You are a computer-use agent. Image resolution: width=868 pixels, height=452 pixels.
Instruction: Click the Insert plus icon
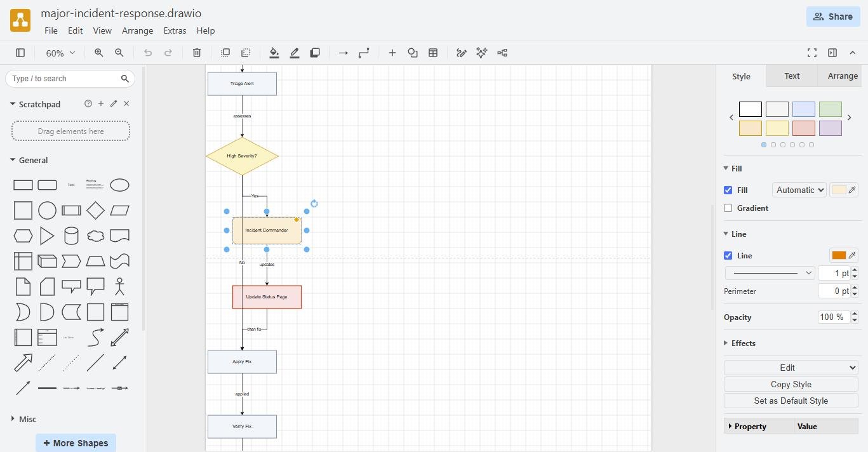coord(392,53)
